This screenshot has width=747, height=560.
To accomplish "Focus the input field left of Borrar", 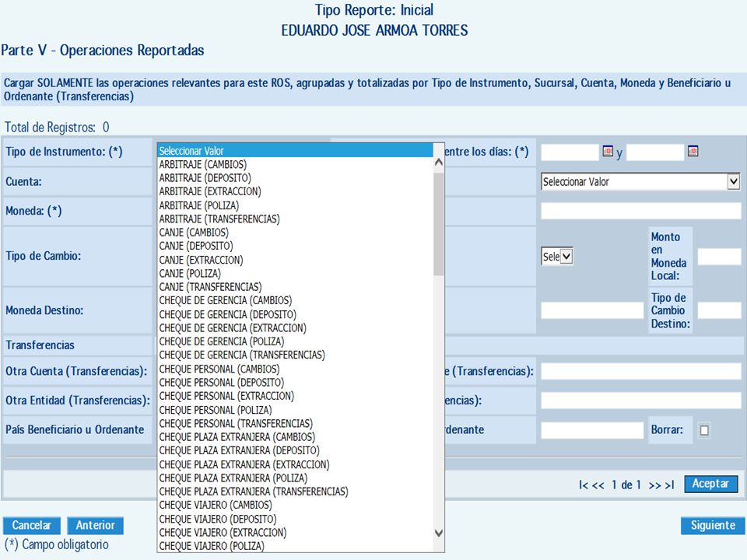I will point(592,430).
